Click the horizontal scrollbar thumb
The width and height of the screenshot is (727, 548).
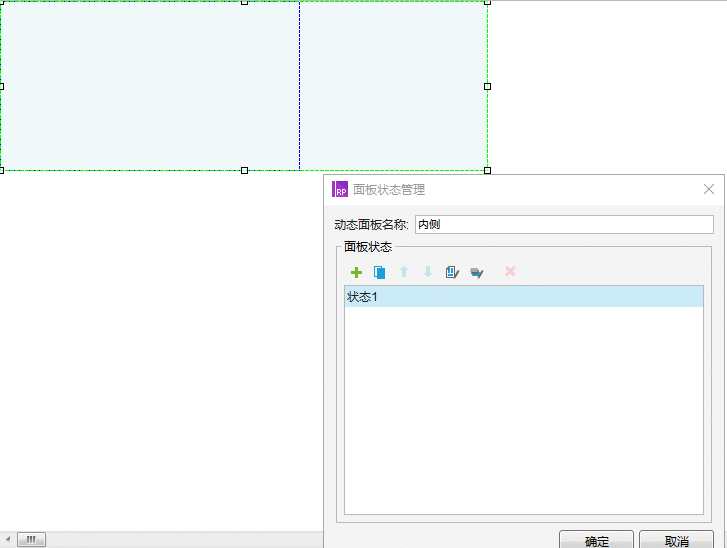click(x=32, y=539)
